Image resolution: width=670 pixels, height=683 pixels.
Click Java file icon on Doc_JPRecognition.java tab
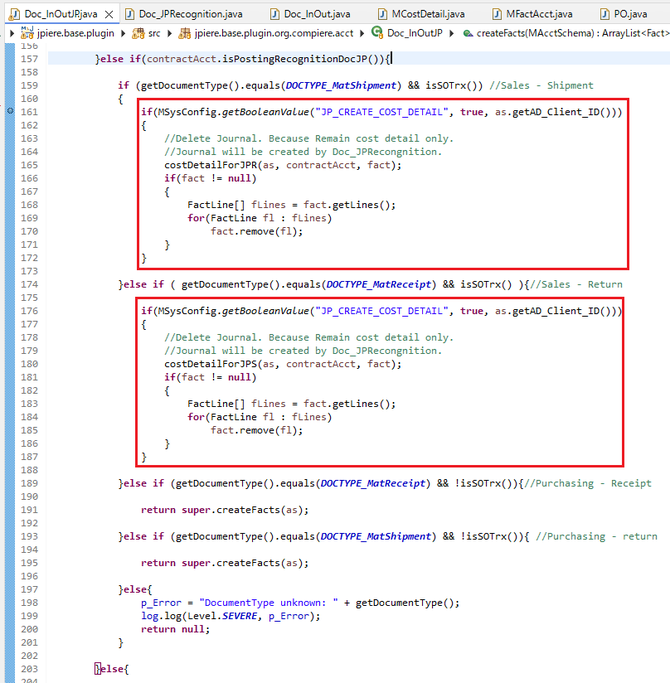tap(129, 14)
